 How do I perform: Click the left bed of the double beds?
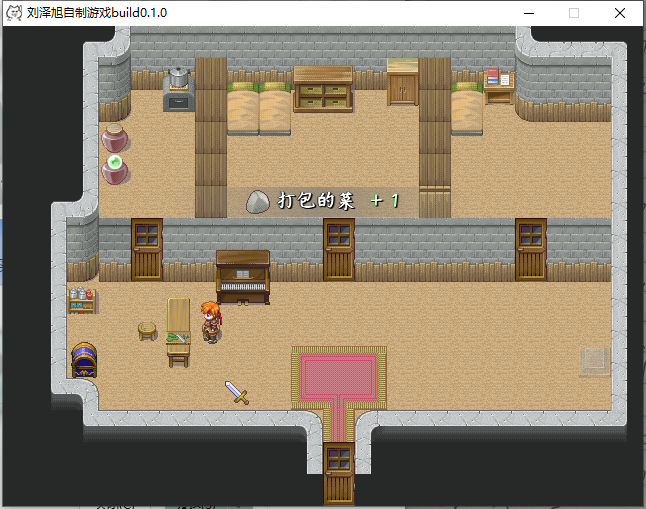pos(243,109)
